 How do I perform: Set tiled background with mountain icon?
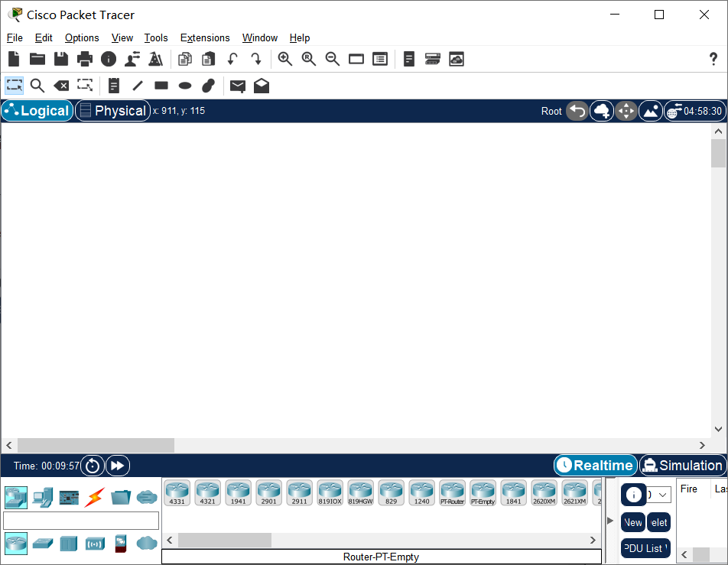pos(651,111)
